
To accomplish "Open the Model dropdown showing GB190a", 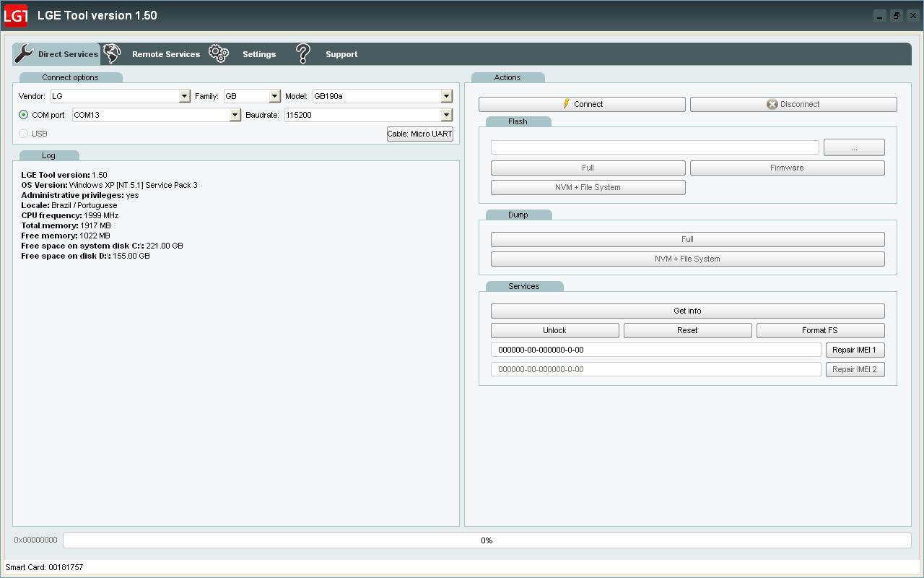I will [446, 96].
